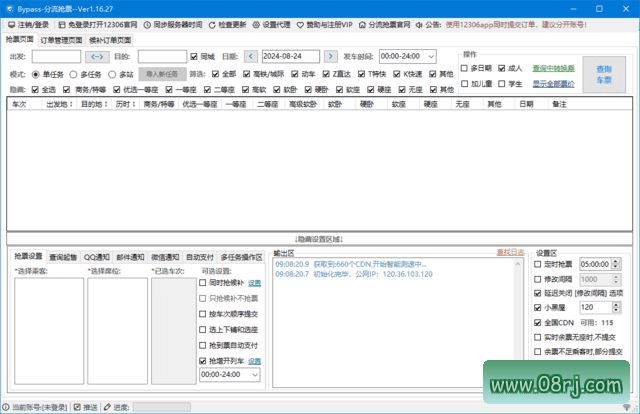Click the 出发 station input field
The height and width of the screenshot is (414, 640).
click(x=56, y=56)
